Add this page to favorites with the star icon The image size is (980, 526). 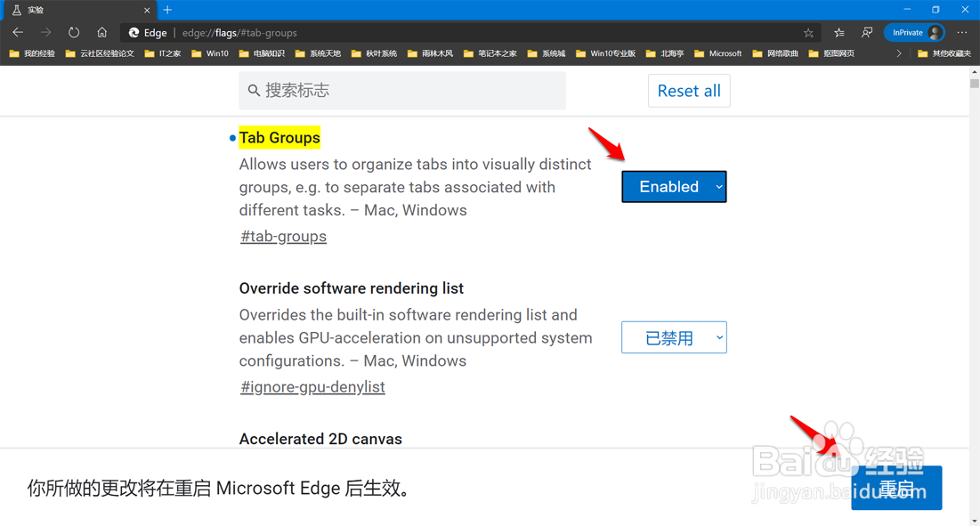click(x=808, y=33)
